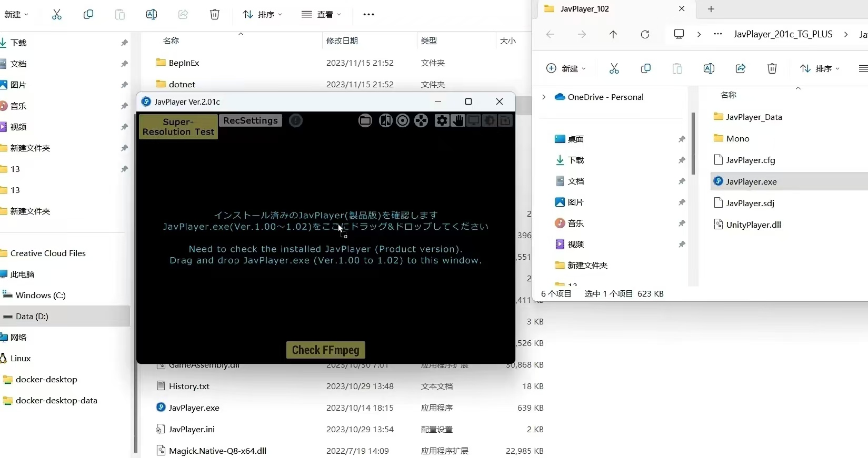Go forward in JavPlayer_102 Explorer

tap(582, 34)
